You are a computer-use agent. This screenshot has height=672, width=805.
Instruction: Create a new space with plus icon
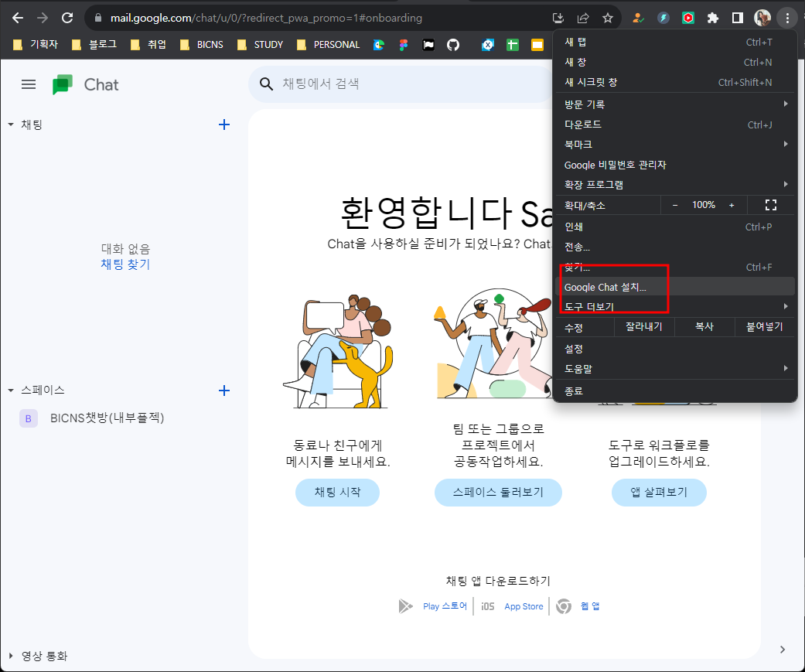click(223, 391)
